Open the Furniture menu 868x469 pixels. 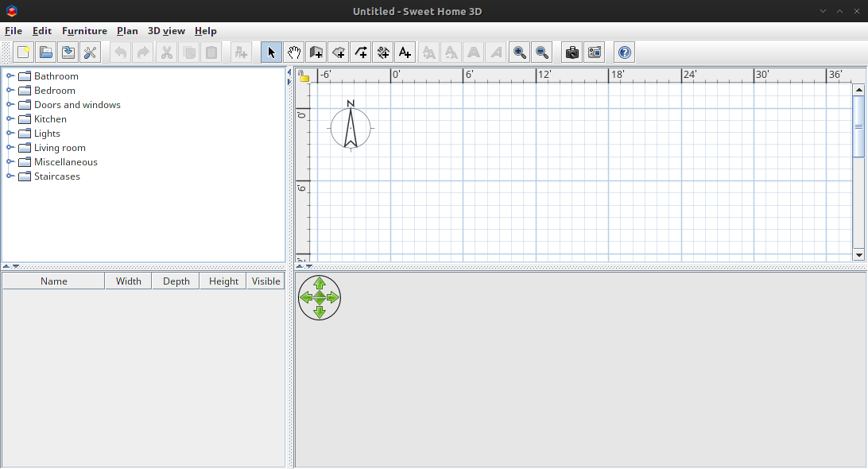coord(84,31)
